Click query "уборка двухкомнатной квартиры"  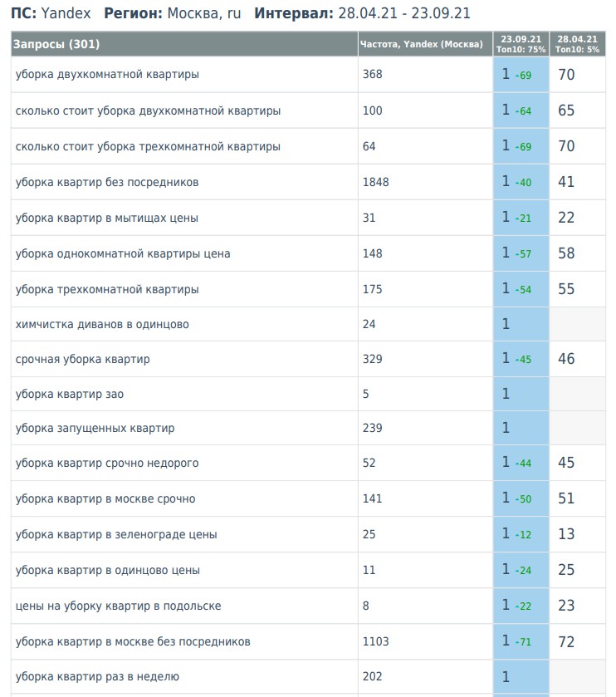pos(107,75)
